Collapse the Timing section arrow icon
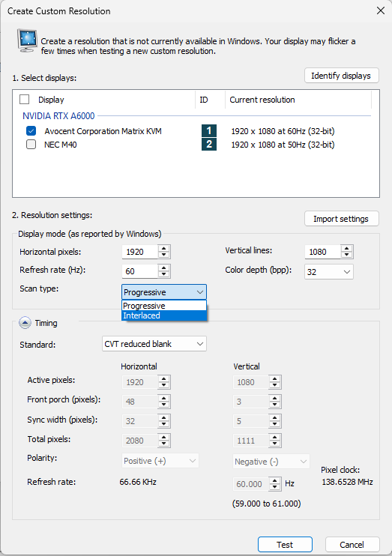Viewport: 392px width, 556px height. [x=25, y=323]
